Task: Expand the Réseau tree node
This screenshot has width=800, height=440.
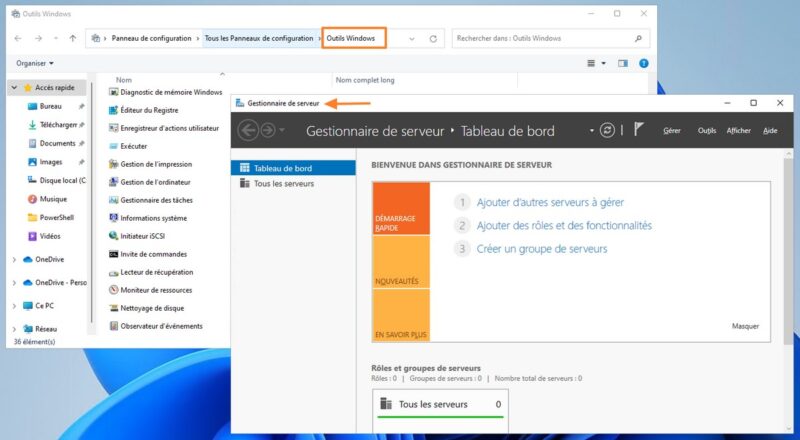Action: [x=14, y=329]
